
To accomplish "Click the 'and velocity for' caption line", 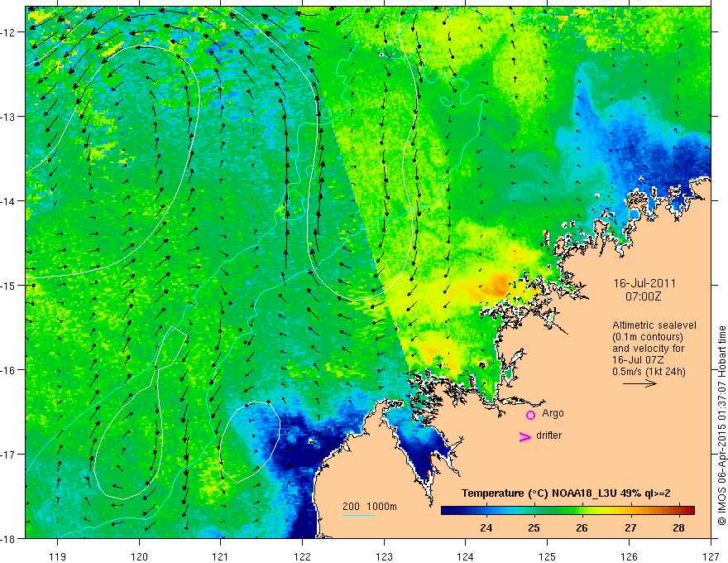I will tap(648, 349).
